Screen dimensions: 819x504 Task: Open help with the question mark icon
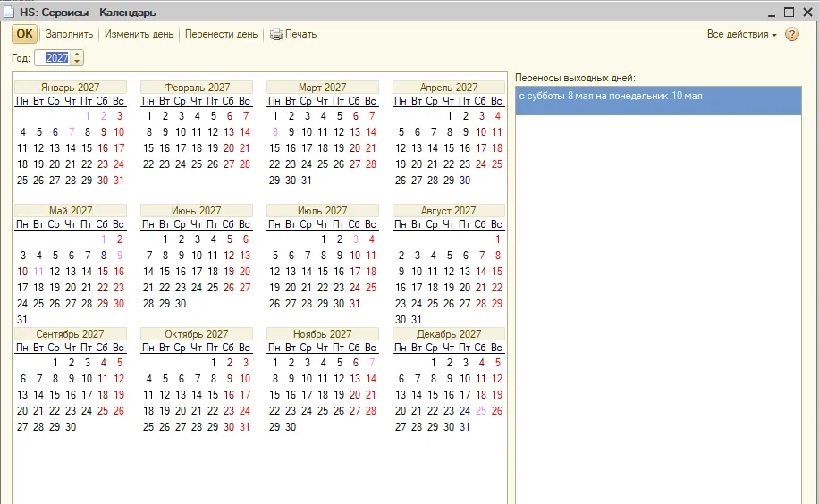[792, 35]
